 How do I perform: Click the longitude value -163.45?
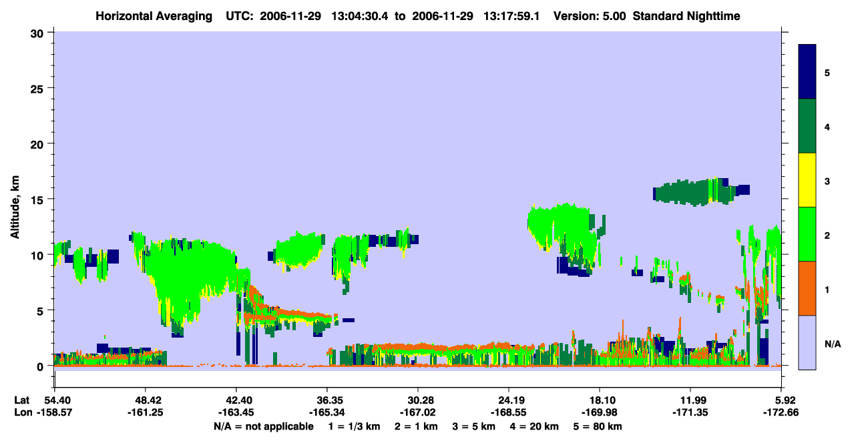(x=236, y=413)
